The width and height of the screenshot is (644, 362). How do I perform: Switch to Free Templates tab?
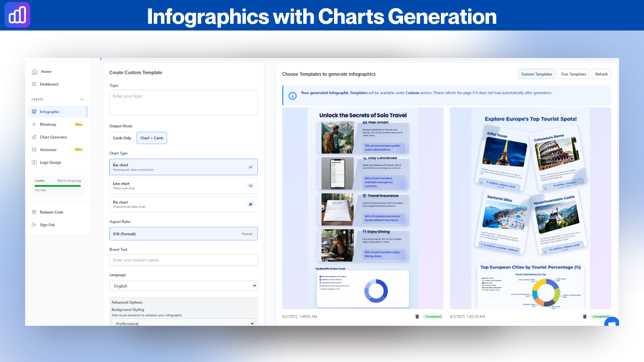tap(573, 74)
